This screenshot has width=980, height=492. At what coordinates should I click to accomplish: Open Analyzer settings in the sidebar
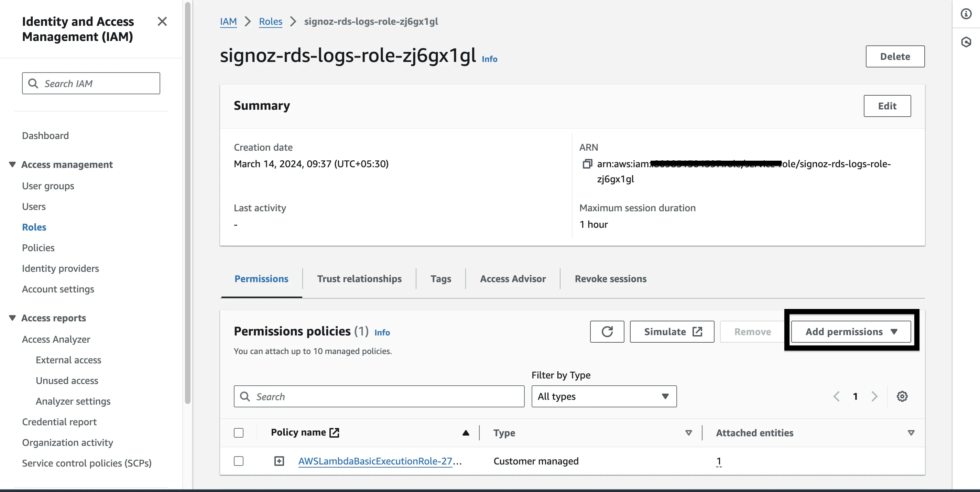click(73, 401)
